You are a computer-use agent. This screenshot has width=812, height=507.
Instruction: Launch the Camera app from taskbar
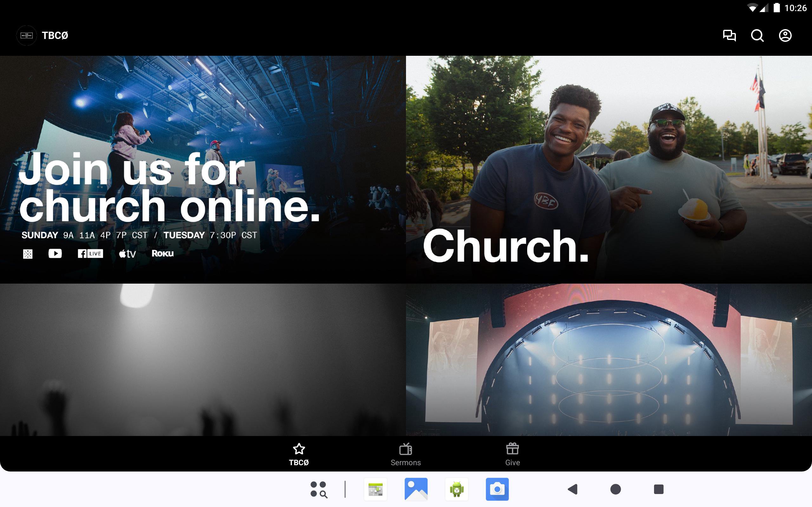pyautogui.click(x=497, y=489)
